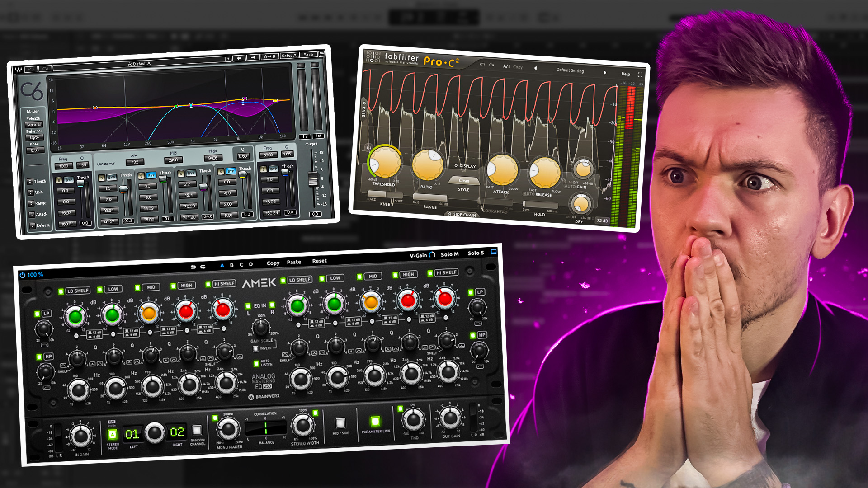Click the AMEK Reset button
The height and width of the screenshot is (488, 868).
pyautogui.click(x=319, y=261)
